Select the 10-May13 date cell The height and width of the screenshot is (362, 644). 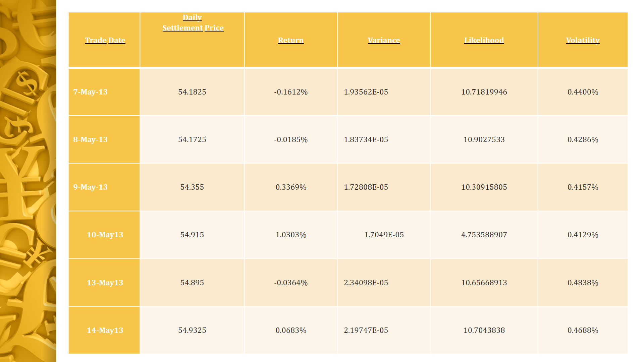(105, 235)
